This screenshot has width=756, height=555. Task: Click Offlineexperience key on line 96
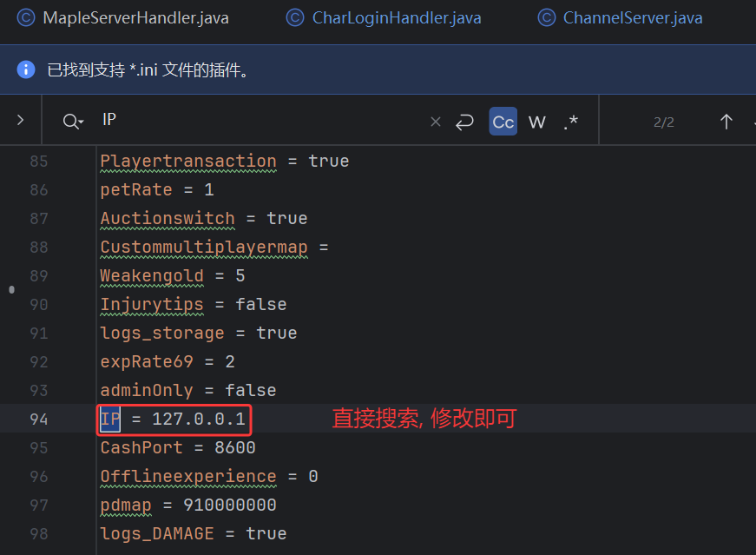pyautogui.click(x=188, y=476)
